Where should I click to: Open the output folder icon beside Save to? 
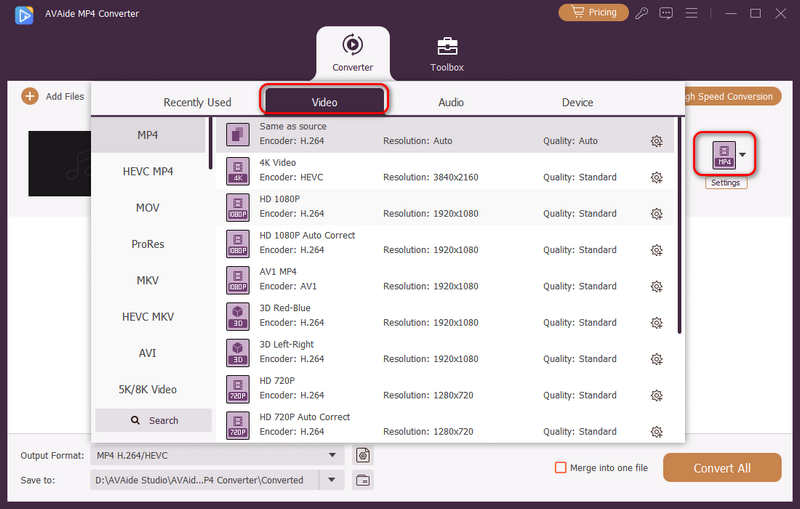363,480
